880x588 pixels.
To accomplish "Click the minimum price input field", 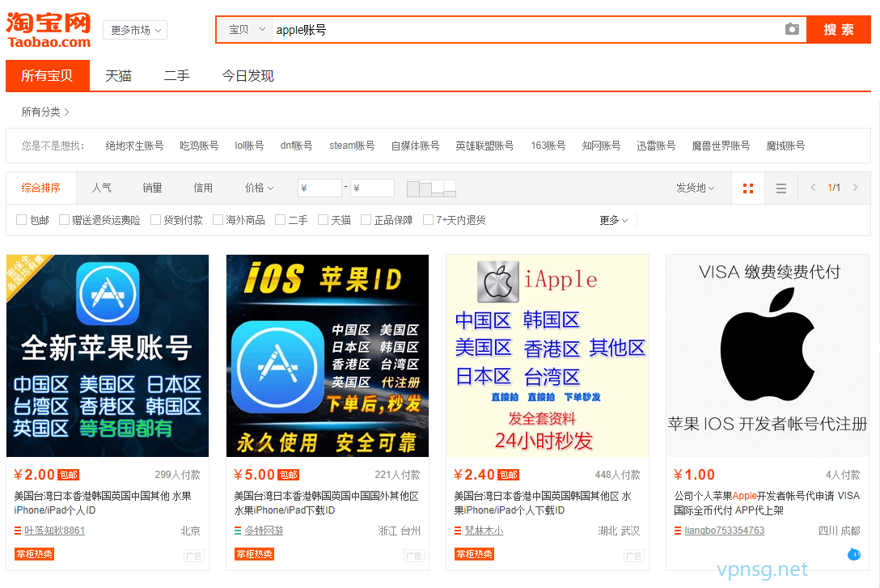I will click(x=319, y=188).
